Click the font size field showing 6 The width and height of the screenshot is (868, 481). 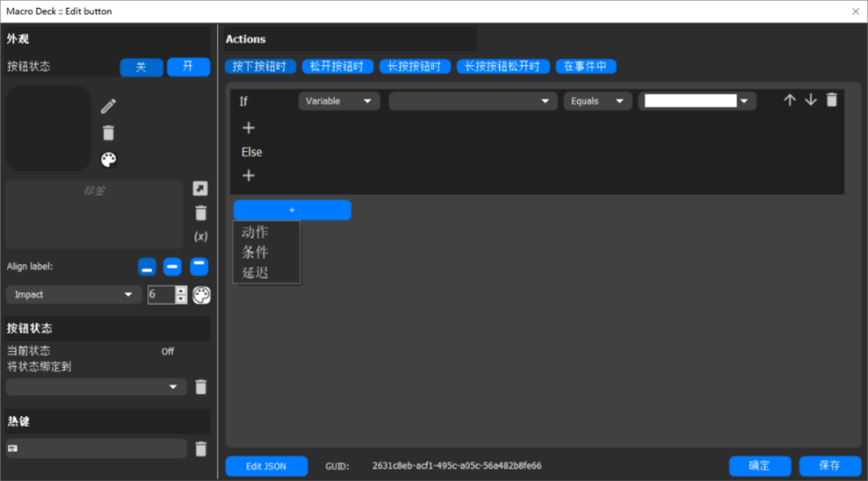point(161,295)
